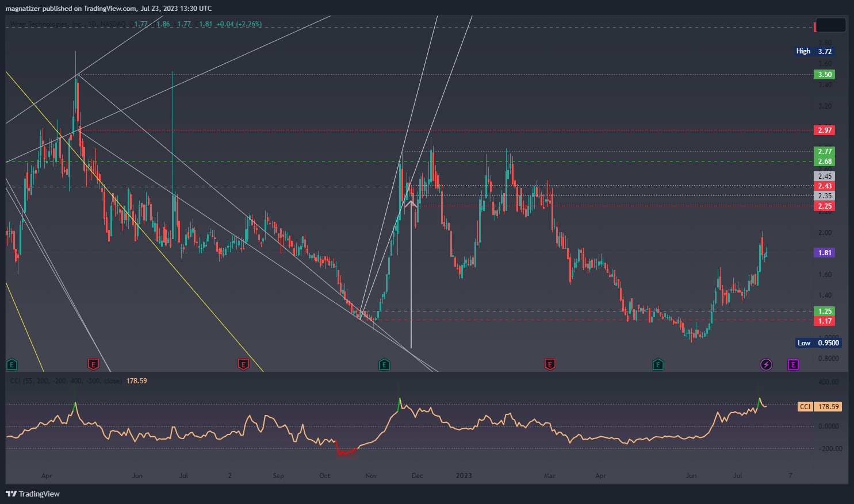Open the green earnings marker near May 2023
This screenshot has width=854, height=504.
tap(658, 364)
